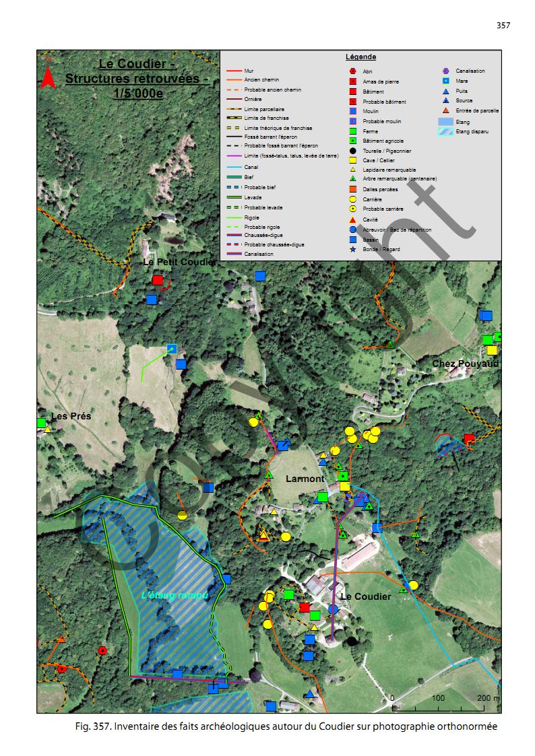The height and width of the screenshot is (756, 535).
Task: Click the Le Petit Coudier label
Action: 179,262
